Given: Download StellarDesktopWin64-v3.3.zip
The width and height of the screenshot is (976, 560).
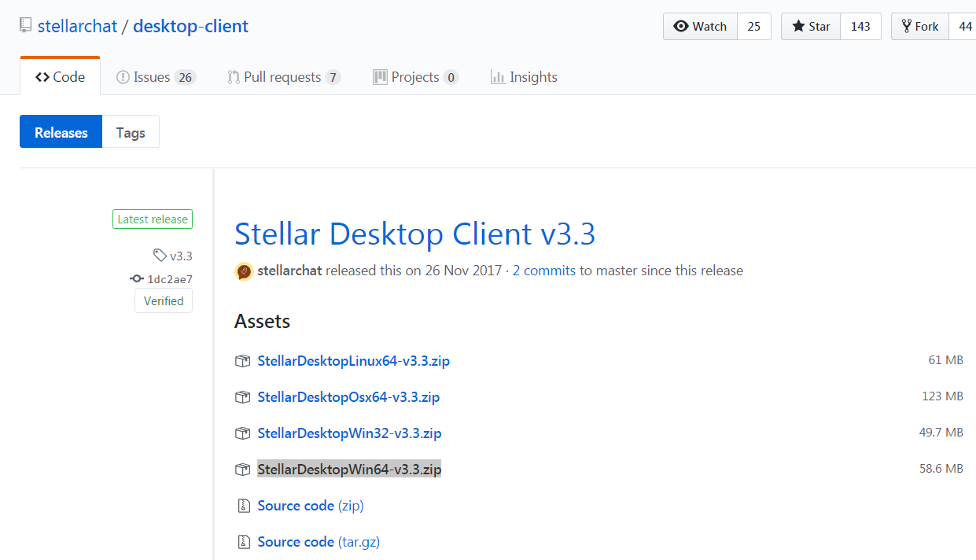Looking at the screenshot, I should (349, 470).
